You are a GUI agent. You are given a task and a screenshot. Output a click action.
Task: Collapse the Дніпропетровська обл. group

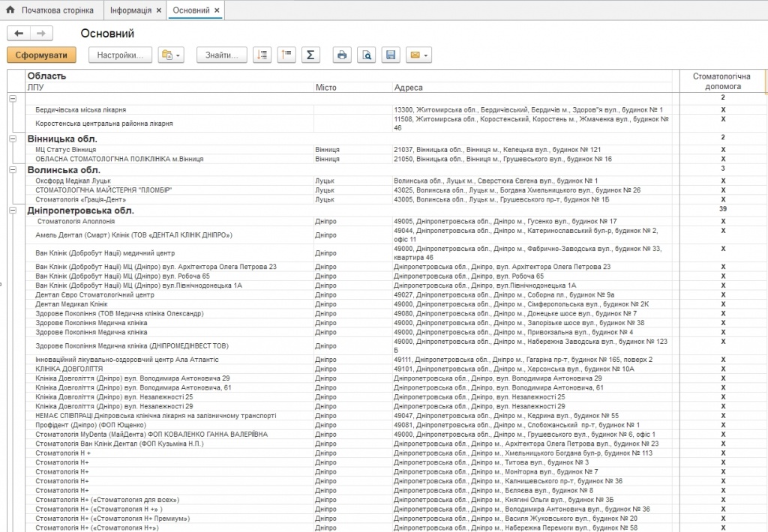13,211
